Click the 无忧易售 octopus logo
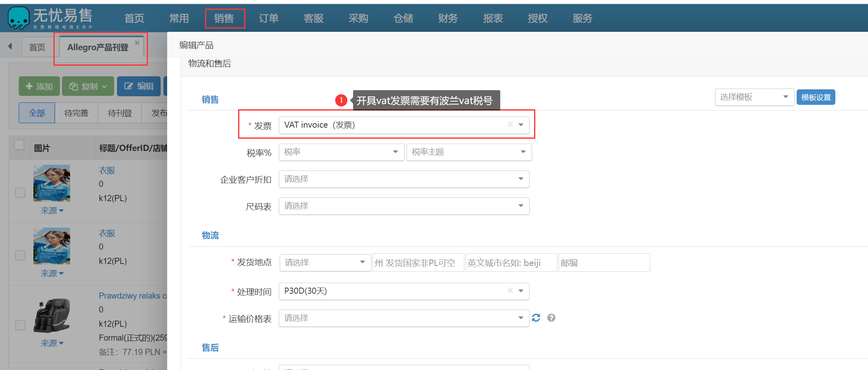This screenshot has height=370, width=868. coord(19,18)
